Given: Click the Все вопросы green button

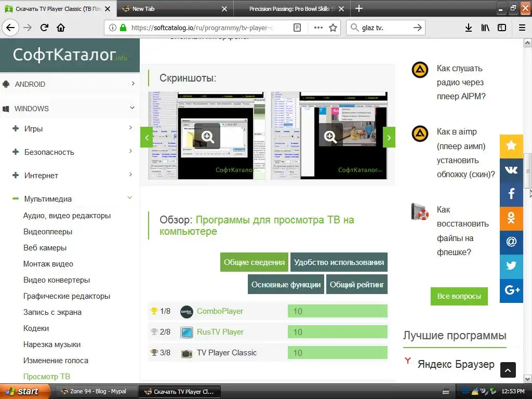Looking at the screenshot, I should click(459, 296).
